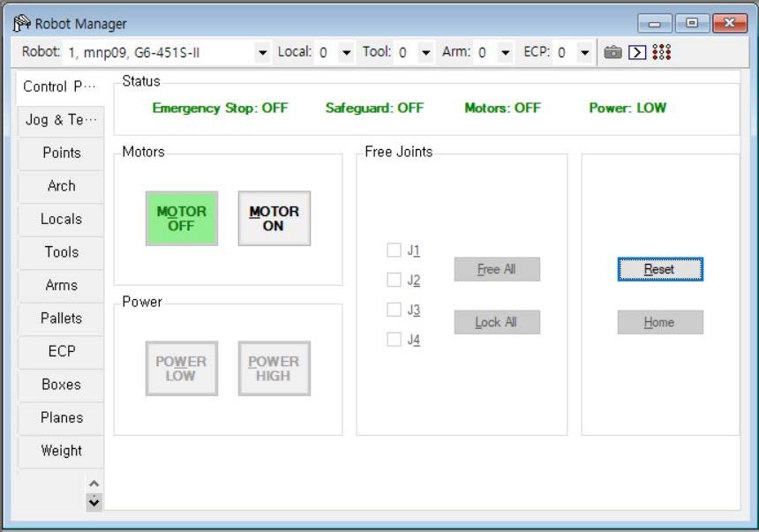
Task: Open the Arm number dropdown
Action: pos(505,52)
